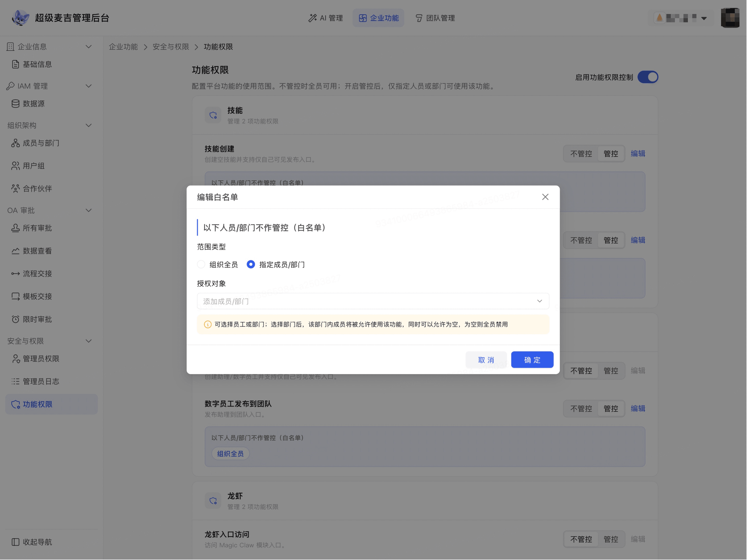Click 编辑 link for 数字员工发布到团队

638,408
